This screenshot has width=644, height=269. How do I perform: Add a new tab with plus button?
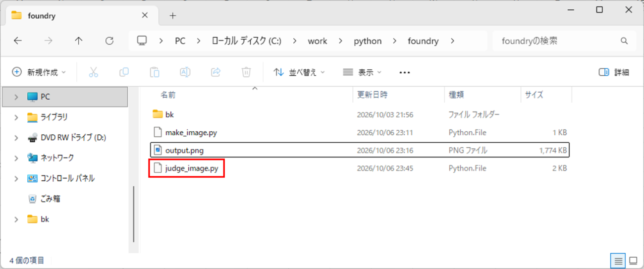pyautogui.click(x=172, y=16)
